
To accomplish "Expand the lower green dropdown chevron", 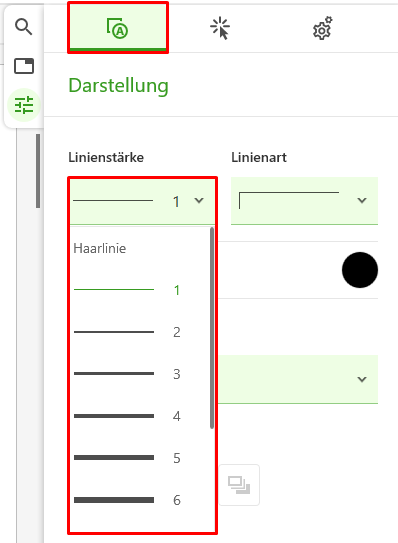I will click(x=362, y=379).
